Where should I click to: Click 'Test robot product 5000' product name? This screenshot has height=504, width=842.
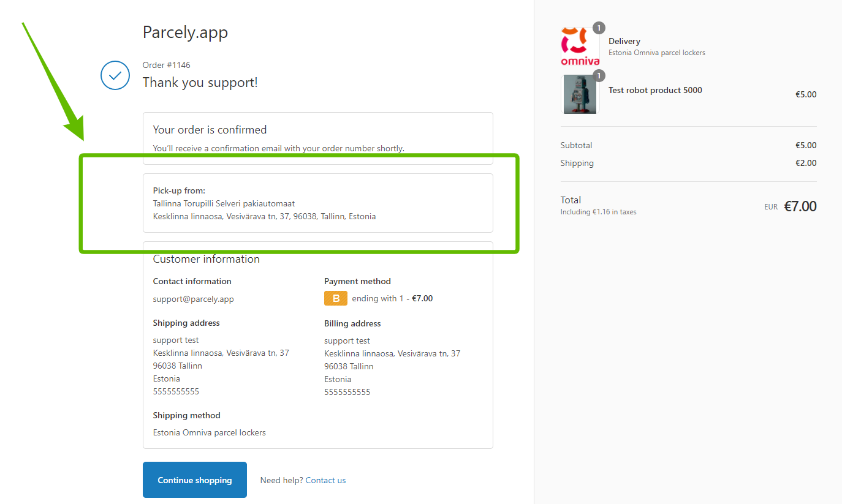pyautogui.click(x=655, y=90)
